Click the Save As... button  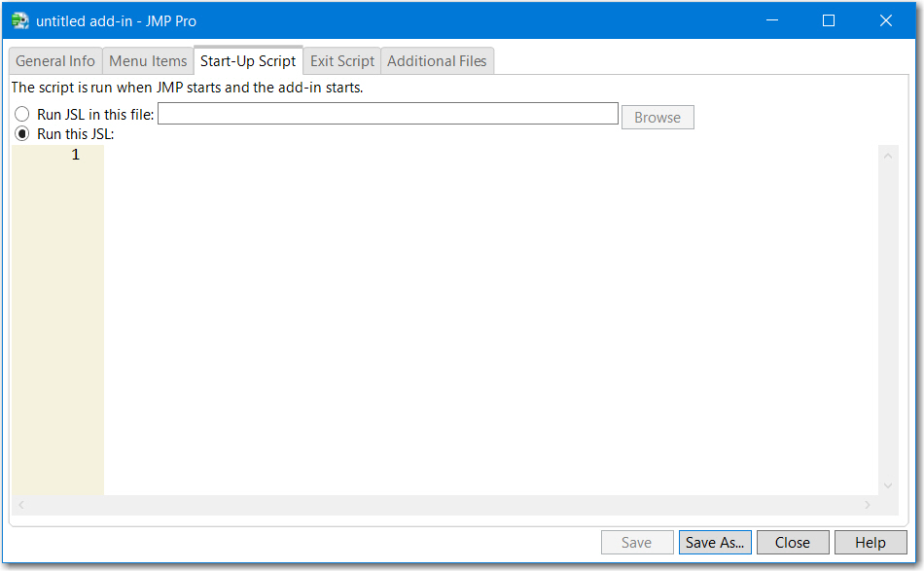[715, 543]
